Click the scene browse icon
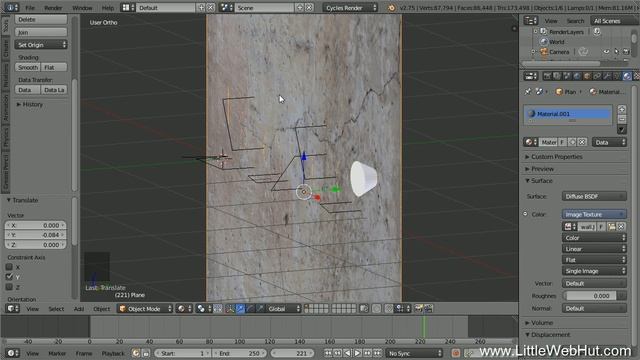 click(226, 7)
